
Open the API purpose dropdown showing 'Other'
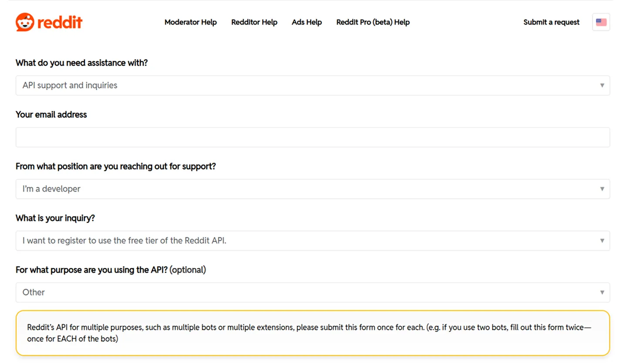point(313,292)
